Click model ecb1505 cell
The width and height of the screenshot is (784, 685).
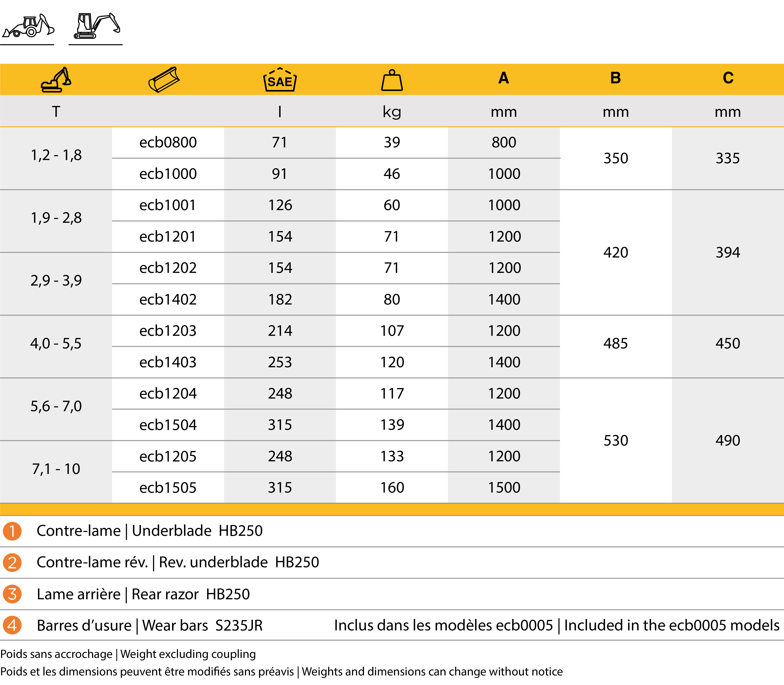click(x=168, y=488)
